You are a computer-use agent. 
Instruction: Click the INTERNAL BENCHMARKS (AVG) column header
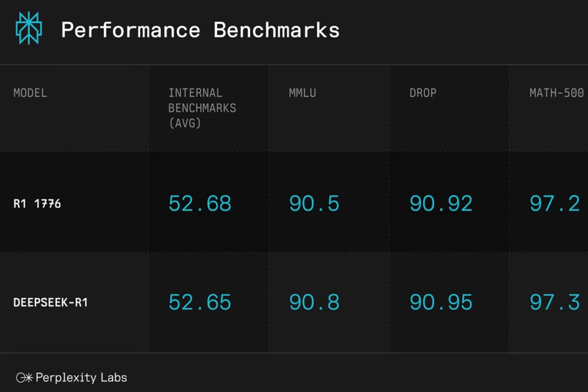click(x=202, y=108)
